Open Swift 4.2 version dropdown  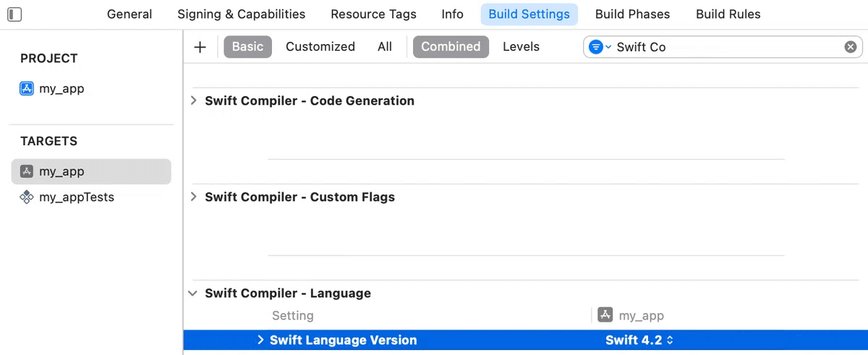639,340
